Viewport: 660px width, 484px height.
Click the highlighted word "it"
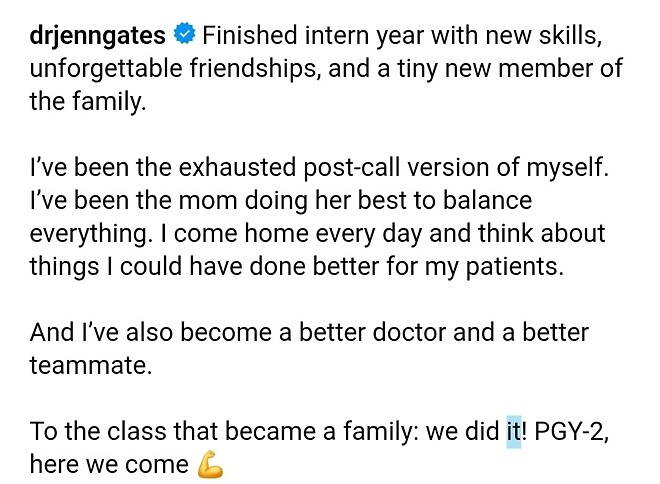tap(513, 433)
